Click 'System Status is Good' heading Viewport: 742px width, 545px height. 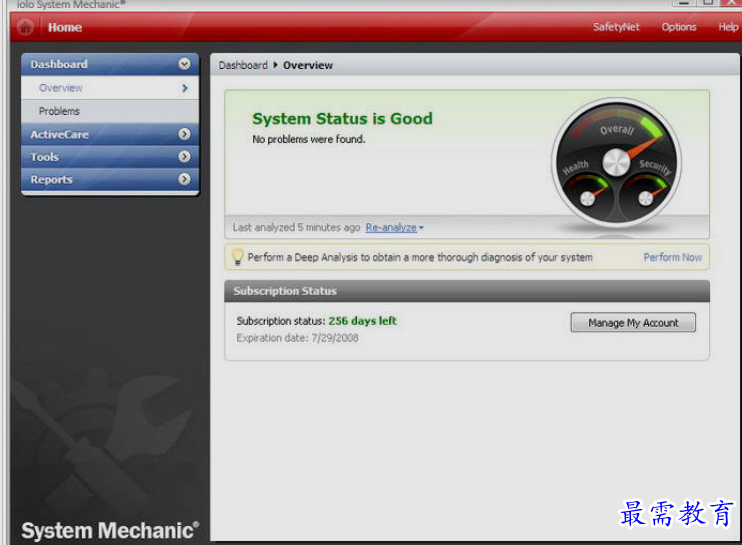342,118
